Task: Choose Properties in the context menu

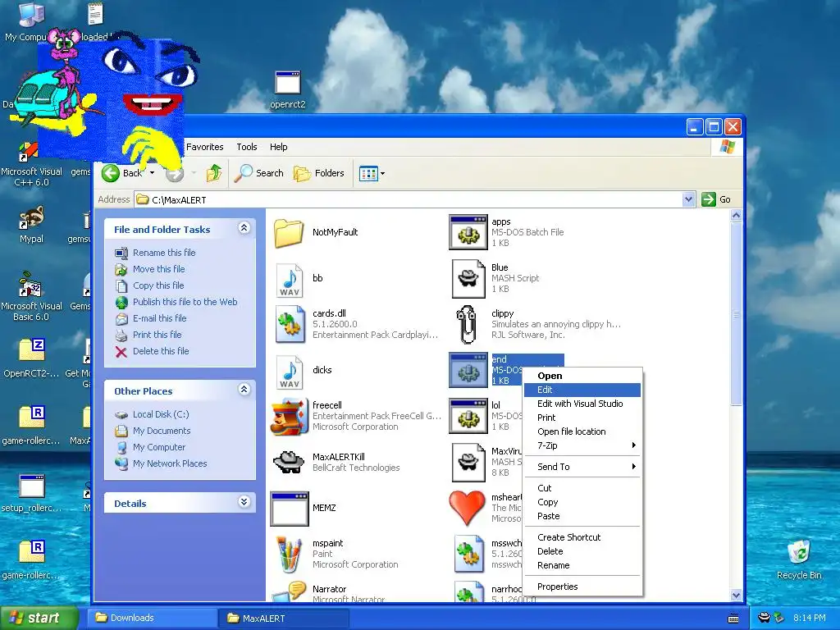Action: tap(582, 587)
